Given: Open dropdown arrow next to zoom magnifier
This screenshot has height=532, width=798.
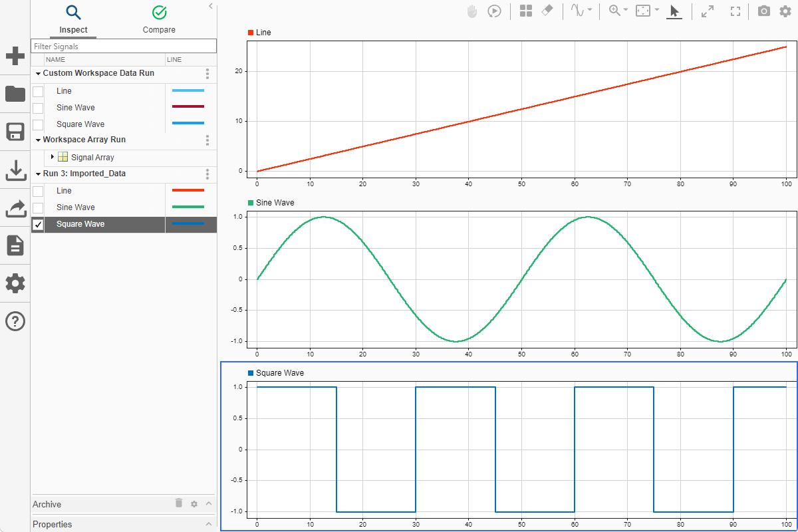Looking at the screenshot, I should [x=626, y=11].
